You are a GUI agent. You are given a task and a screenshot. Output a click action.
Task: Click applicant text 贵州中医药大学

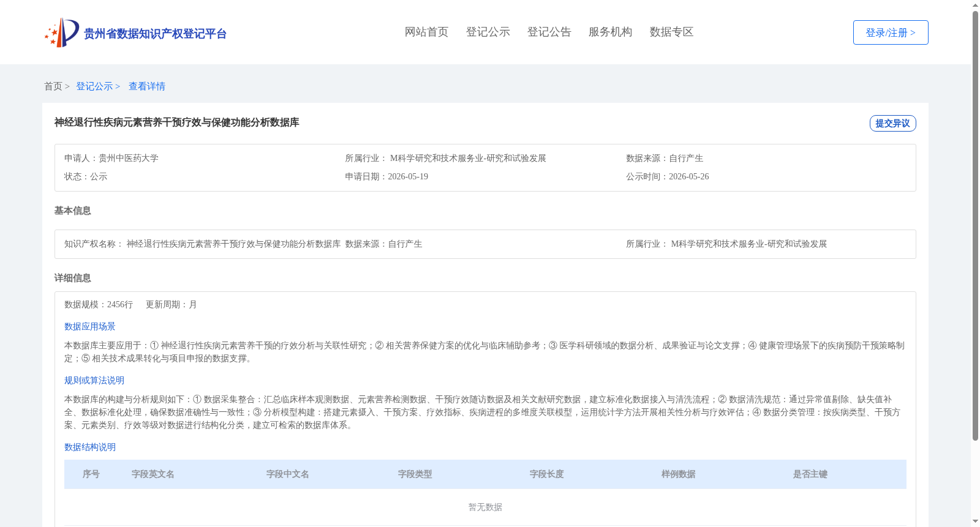pyautogui.click(x=129, y=158)
